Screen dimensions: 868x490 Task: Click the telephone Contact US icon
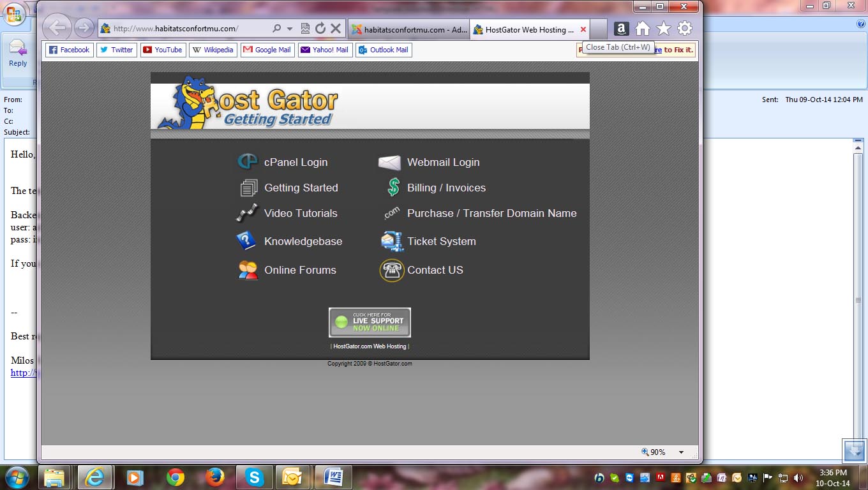tap(392, 271)
